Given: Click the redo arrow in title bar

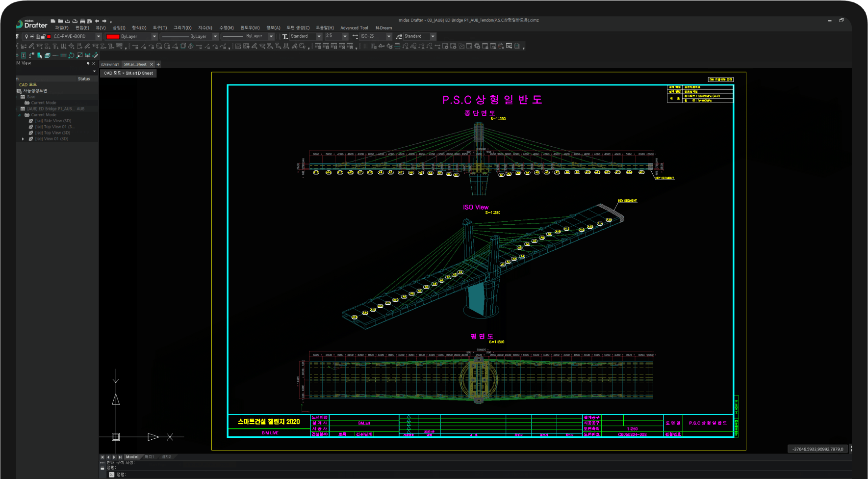Looking at the screenshot, I should tap(104, 21).
